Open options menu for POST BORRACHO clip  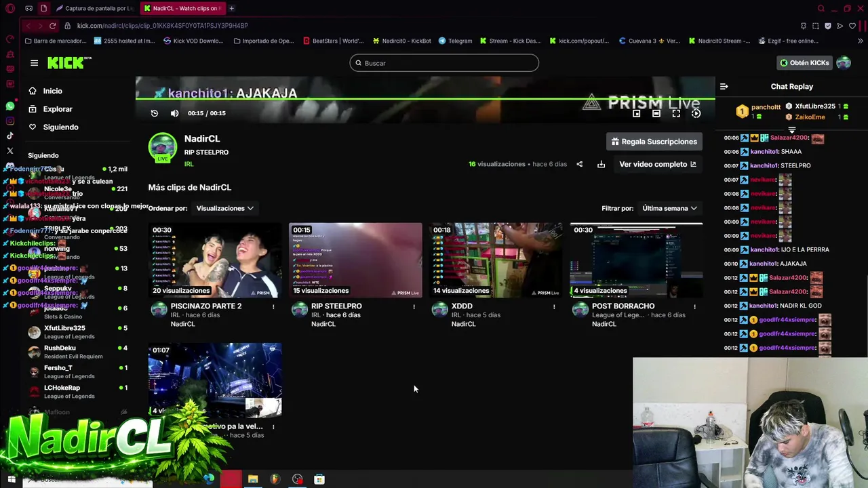pyautogui.click(x=694, y=306)
